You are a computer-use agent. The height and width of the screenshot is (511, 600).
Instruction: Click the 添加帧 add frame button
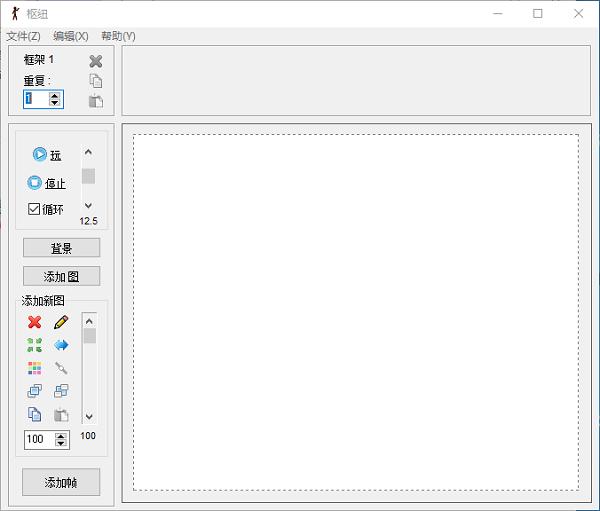(x=61, y=483)
